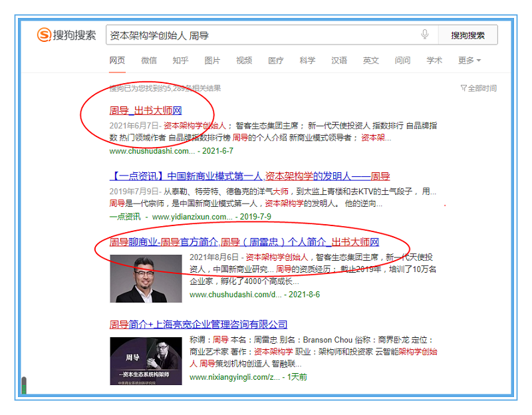Image resolution: width=532 pixels, height=415 pixels.
Task: Select the 图片 images tab
Action: (212, 61)
